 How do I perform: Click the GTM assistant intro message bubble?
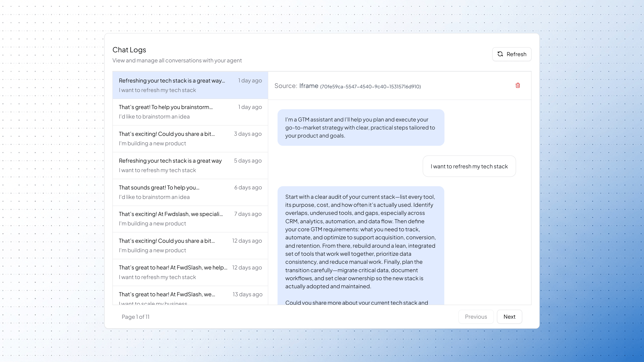coord(361,127)
